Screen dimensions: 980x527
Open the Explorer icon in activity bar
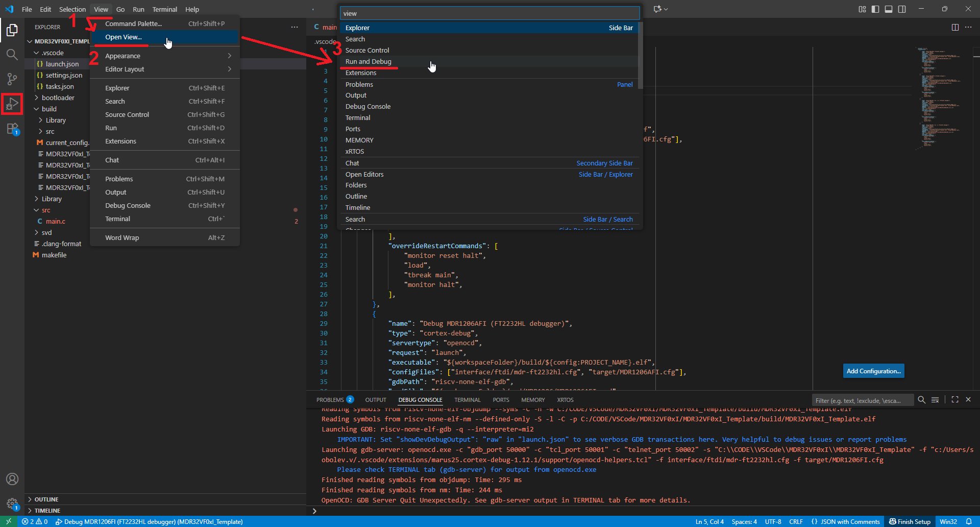click(12, 31)
